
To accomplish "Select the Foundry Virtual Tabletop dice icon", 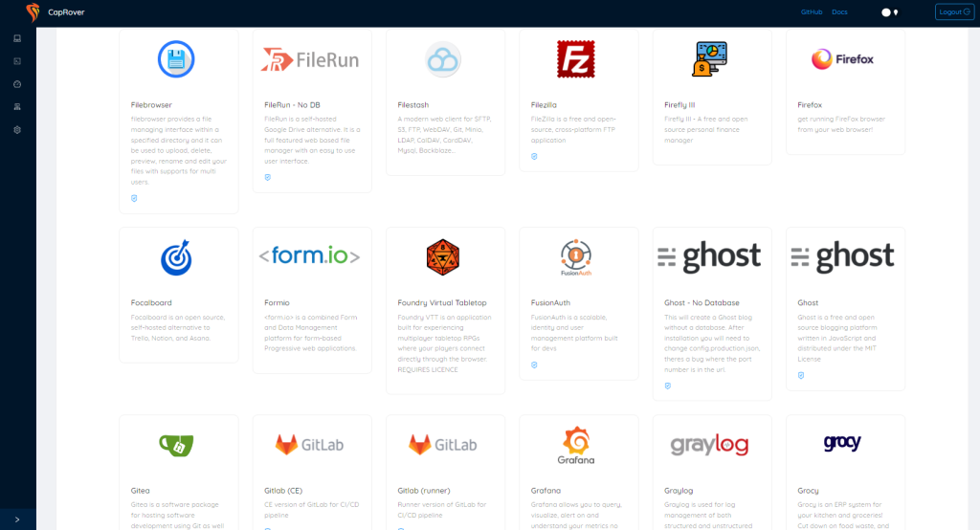I will [x=443, y=257].
